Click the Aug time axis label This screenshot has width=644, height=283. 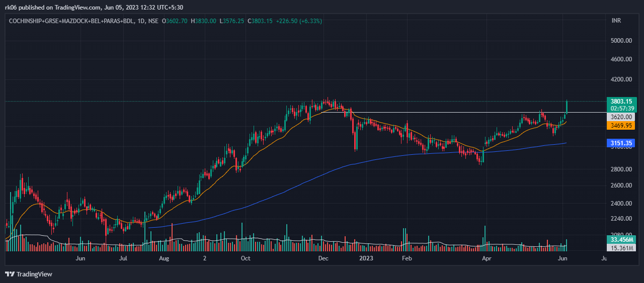(164, 258)
